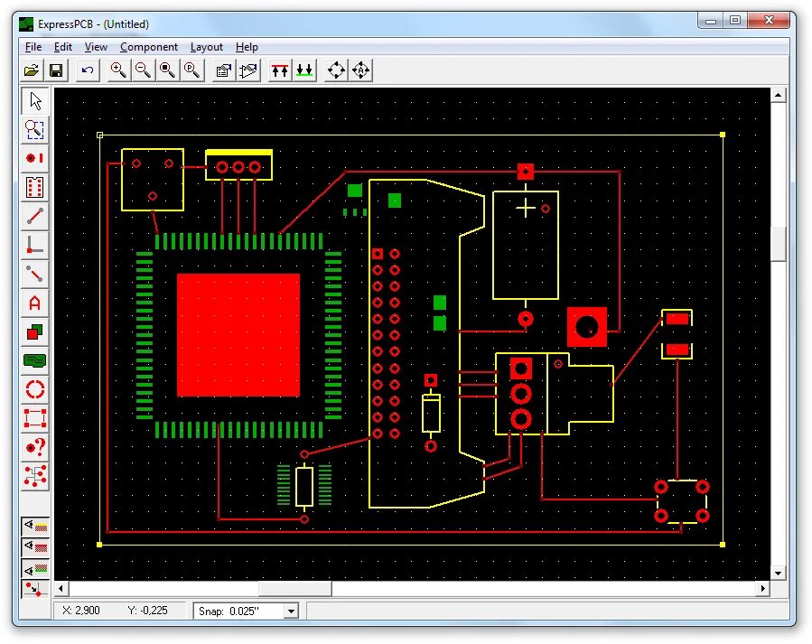Viewport: 812px width, 644px height.
Task: Toggle the second layer visibility button
Action: click(35, 547)
